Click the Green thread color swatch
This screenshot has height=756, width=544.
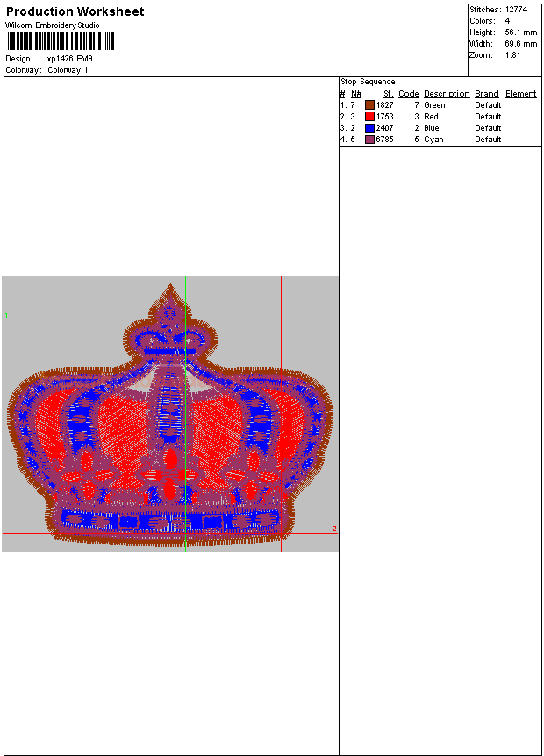[369, 105]
